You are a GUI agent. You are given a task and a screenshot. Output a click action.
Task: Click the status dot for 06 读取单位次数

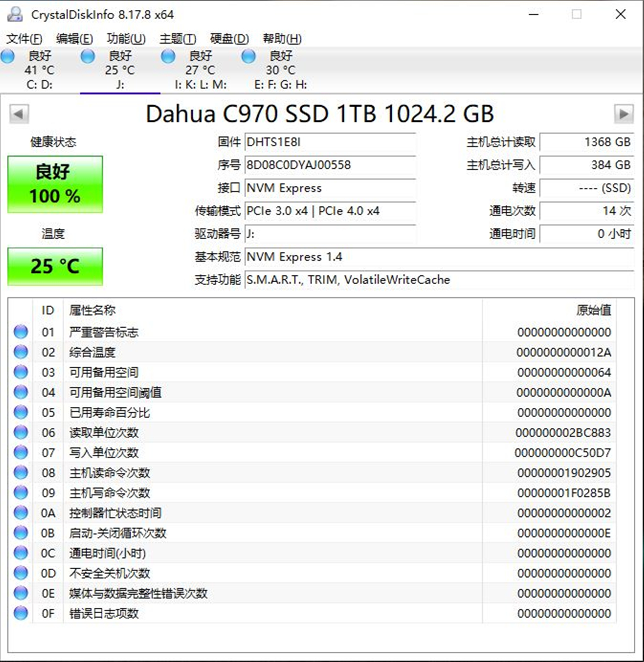pos(20,433)
